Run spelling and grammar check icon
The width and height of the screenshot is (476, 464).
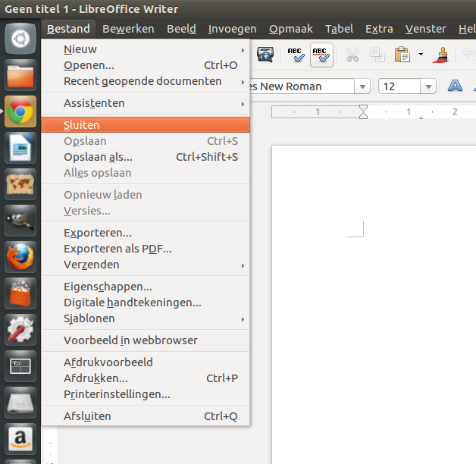pos(296,55)
